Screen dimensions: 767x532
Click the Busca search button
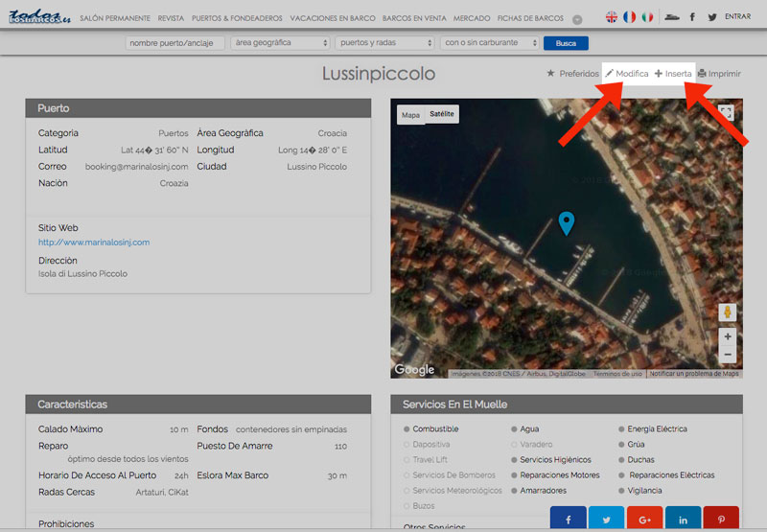click(566, 43)
